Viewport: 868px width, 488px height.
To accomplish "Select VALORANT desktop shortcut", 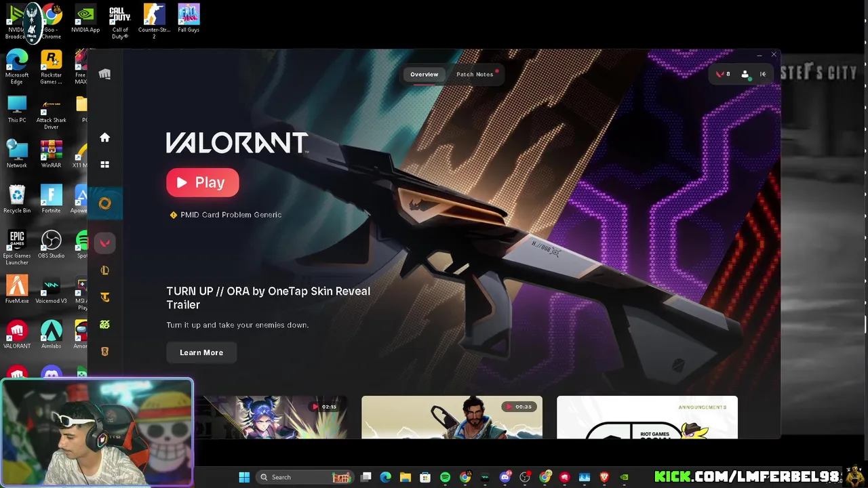I will [x=17, y=335].
